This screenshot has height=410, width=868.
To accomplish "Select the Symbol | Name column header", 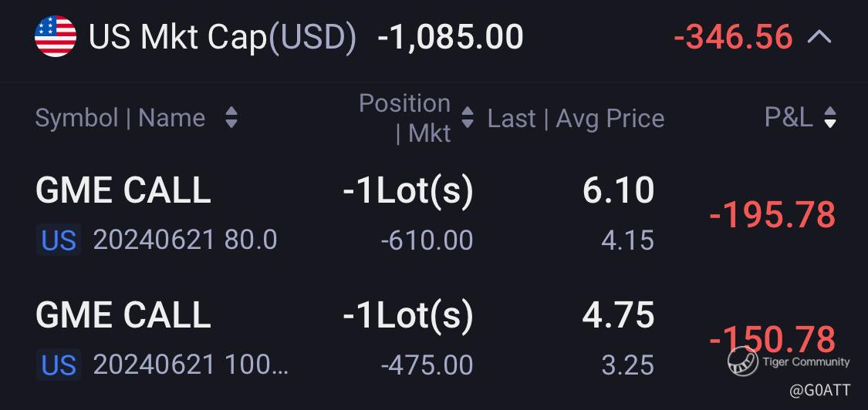I will click(x=120, y=118).
